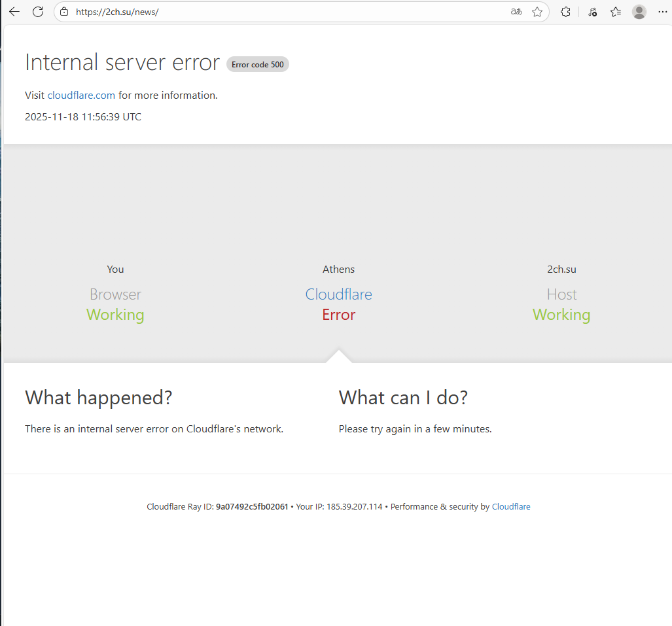Image resolution: width=672 pixels, height=626 pixels.
Task: Click the green Working status under Host
Action: coord(561,315)
